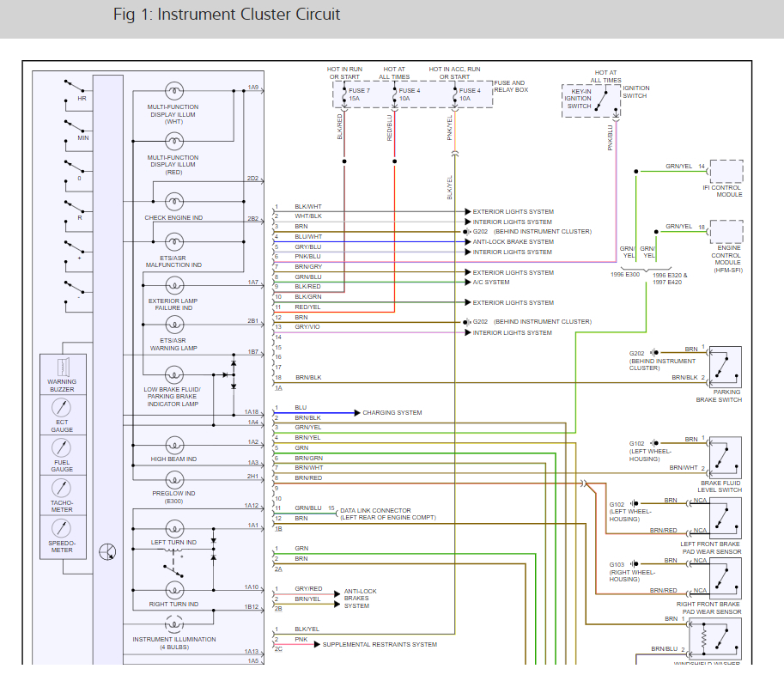Click the Charging System label
Viewport: 784px width, 687px height.
(x=392, y=413)
